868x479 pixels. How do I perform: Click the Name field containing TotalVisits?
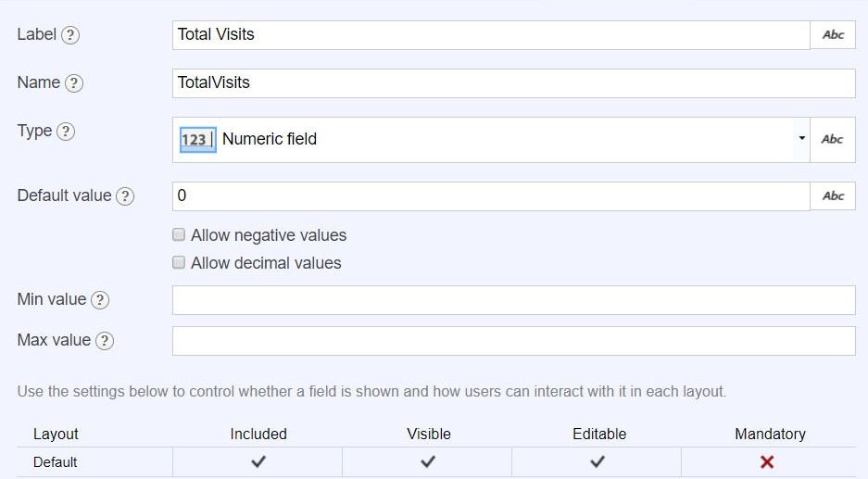513,83
